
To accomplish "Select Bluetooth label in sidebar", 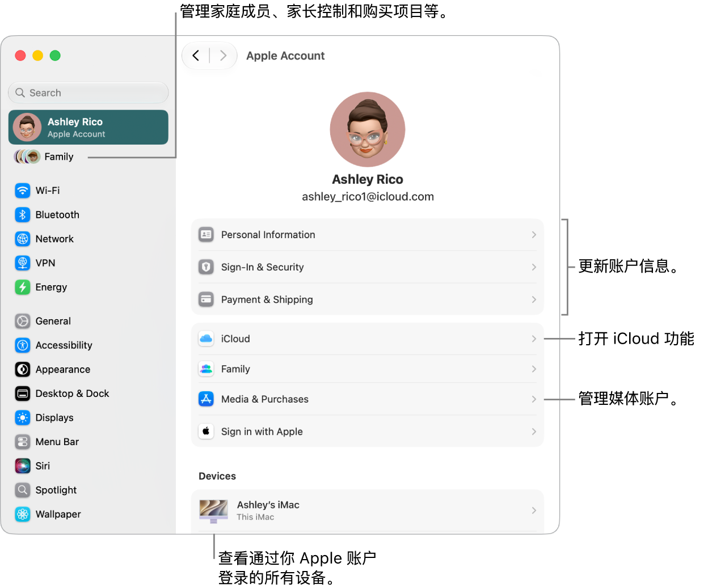I will (57, 215).
